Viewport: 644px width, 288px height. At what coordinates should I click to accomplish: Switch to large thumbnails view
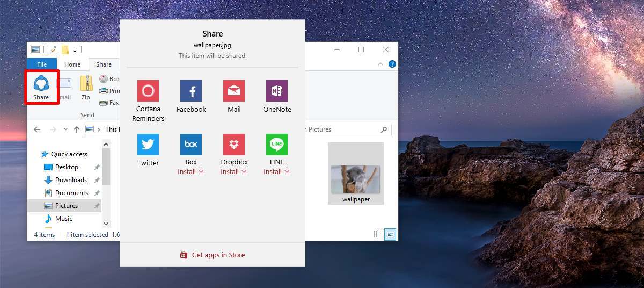tap(390, 234)
